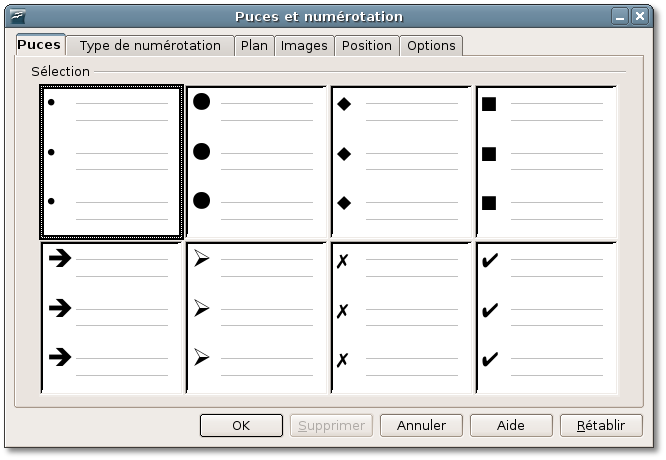Viewport: 666px width, 460px height.
Task: Click the Annuler button
Action: tap(421, 425)
